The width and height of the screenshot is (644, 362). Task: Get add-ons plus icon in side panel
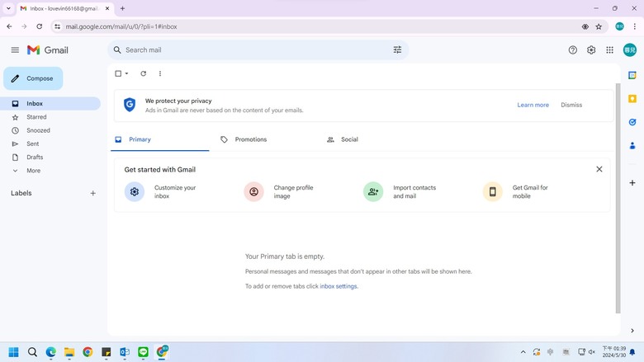tap(632, 183)
